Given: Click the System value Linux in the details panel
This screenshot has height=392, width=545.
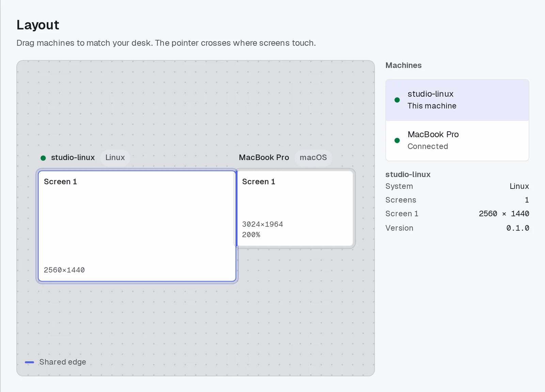Looking at the screenshot, I should tap(519, 186).
